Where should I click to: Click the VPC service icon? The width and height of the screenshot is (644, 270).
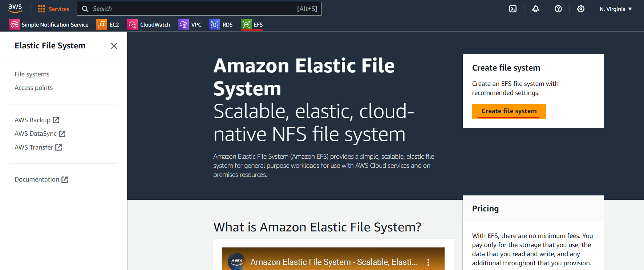pyautogui.click(x=183, y=25)
